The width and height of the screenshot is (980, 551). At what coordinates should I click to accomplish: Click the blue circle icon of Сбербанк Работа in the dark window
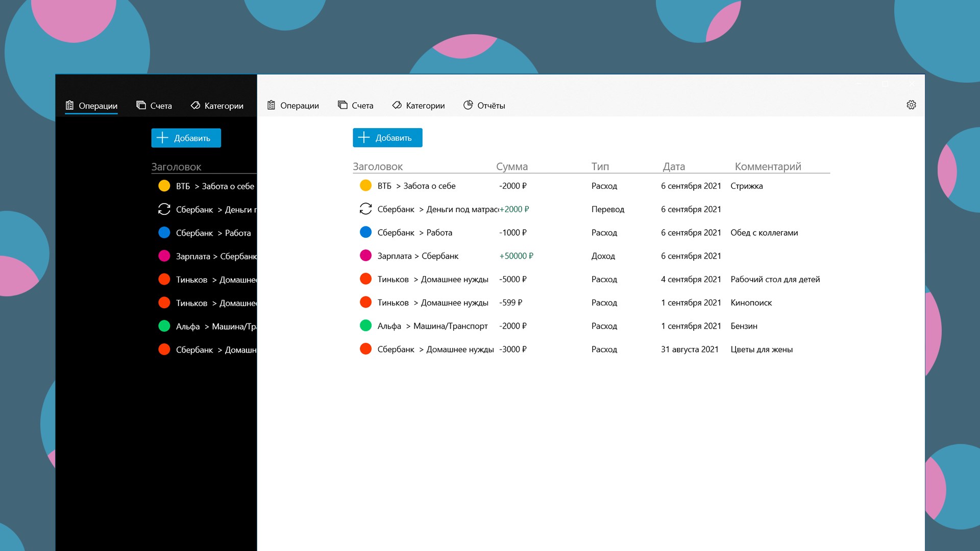point(164,233)
